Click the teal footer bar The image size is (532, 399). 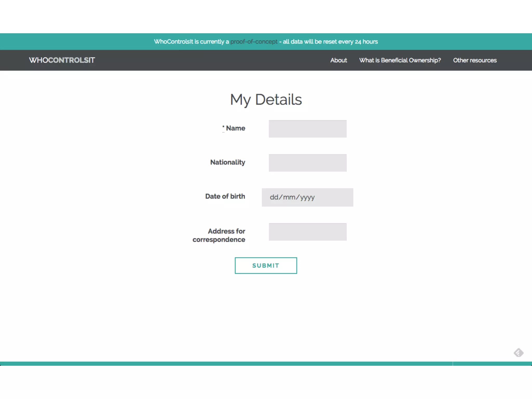click(x=266, y=363)
